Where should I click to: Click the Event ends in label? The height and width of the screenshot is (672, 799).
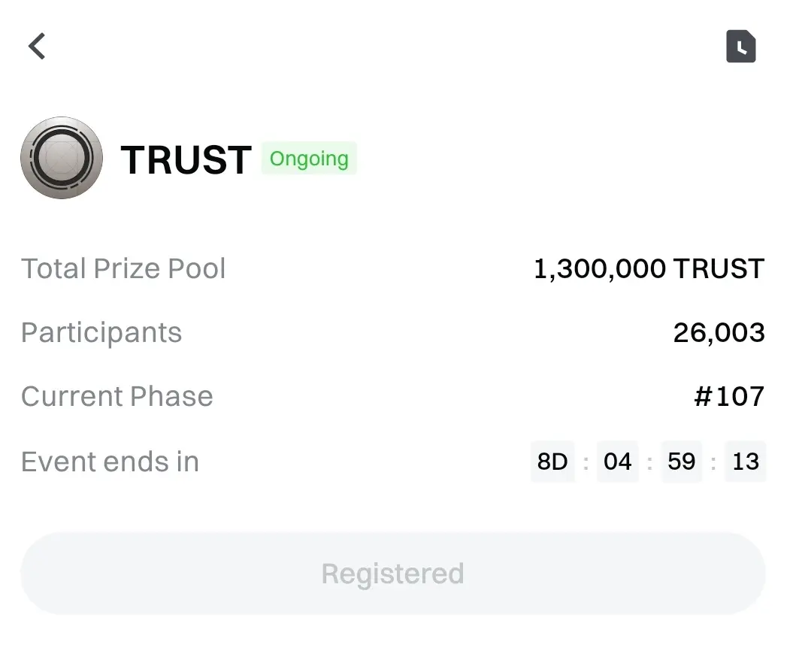[x=110, y=462]
